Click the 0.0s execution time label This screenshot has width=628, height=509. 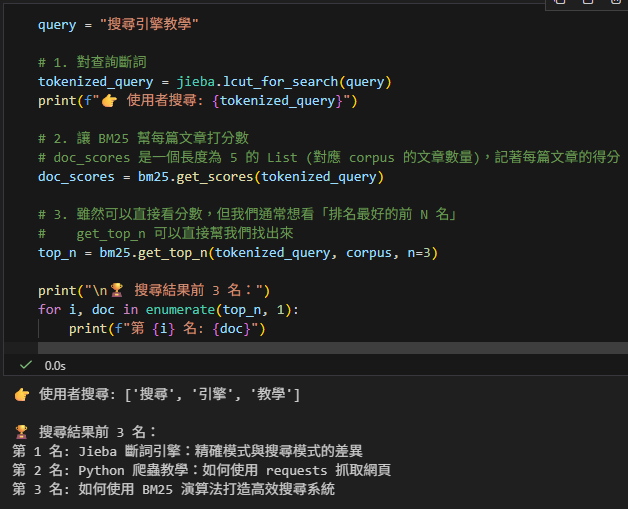(55, 366)
